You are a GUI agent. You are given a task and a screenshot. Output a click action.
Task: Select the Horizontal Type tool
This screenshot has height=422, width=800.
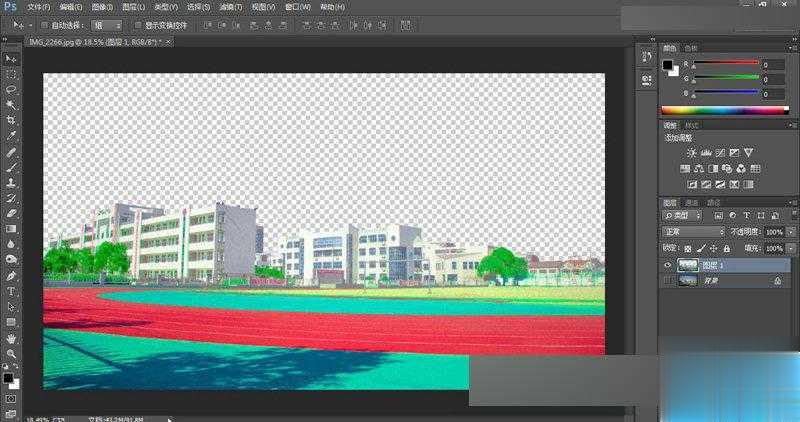tap(11, 291)
